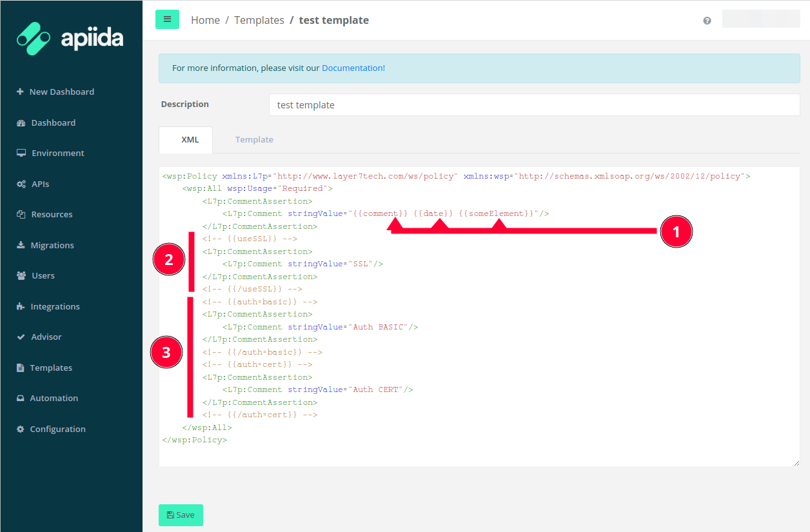Open the Automation sidebar item
This screenshot has height=532, width=810.
(x=54, y=398)
